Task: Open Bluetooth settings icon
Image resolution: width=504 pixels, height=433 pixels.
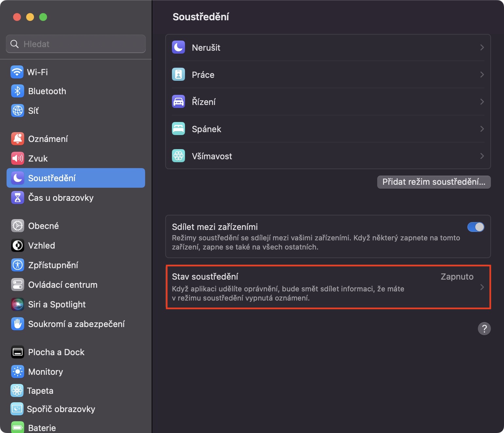Action: point(18,91)
